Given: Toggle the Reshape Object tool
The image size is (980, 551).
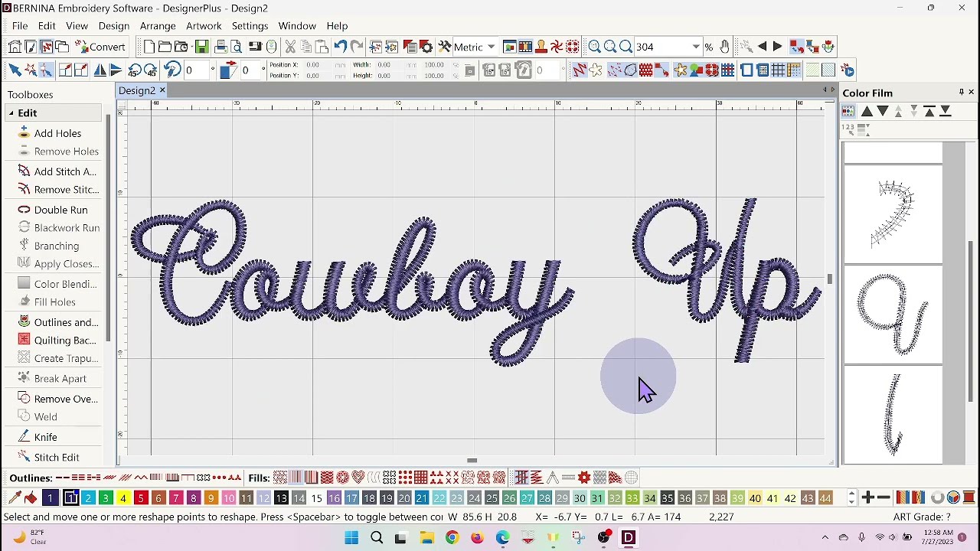Looking at the screenshot, I should 46,70.
